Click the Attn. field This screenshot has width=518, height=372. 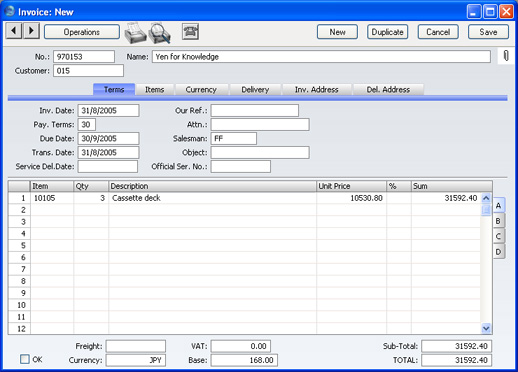260,125
